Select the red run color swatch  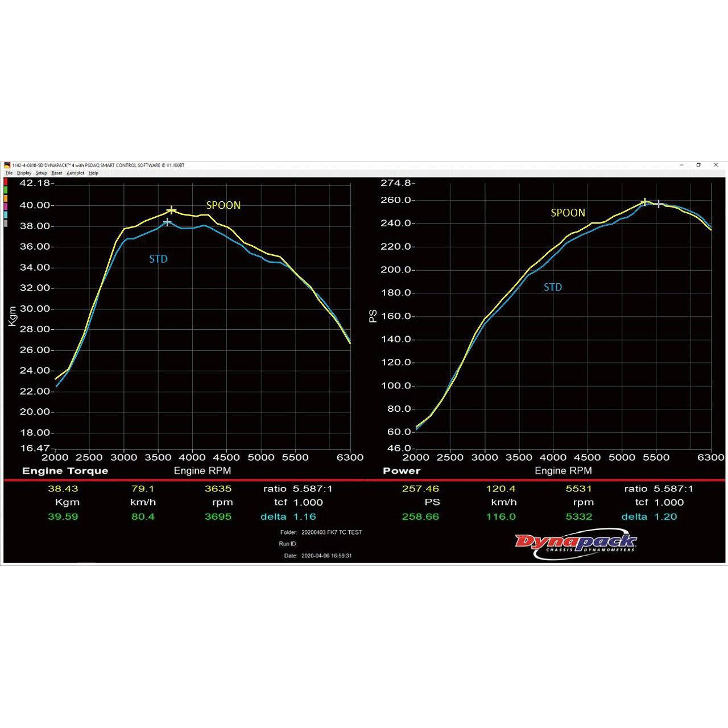coord(6,182)
